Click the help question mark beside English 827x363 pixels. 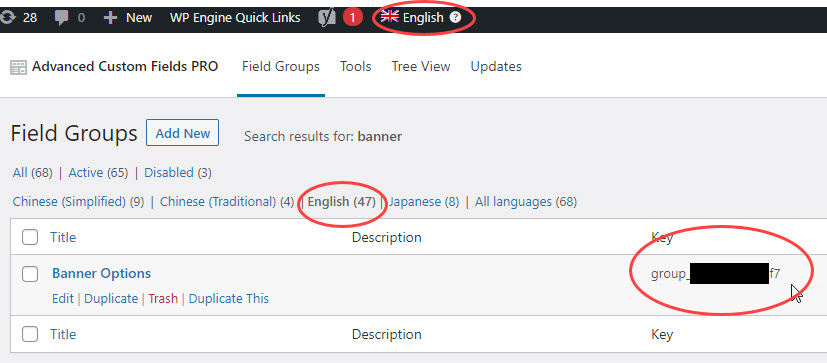[x=455, y=18]
